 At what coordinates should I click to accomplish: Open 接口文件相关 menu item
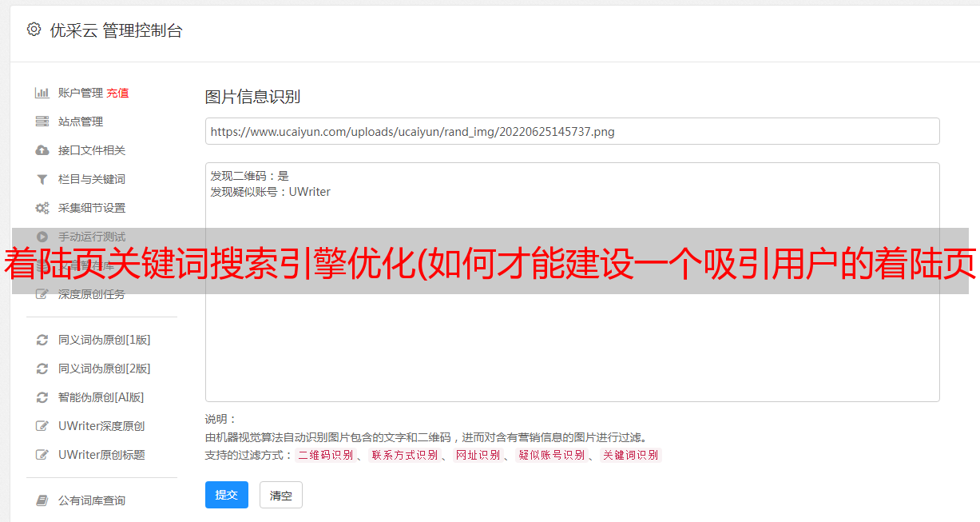click(92, 150)
